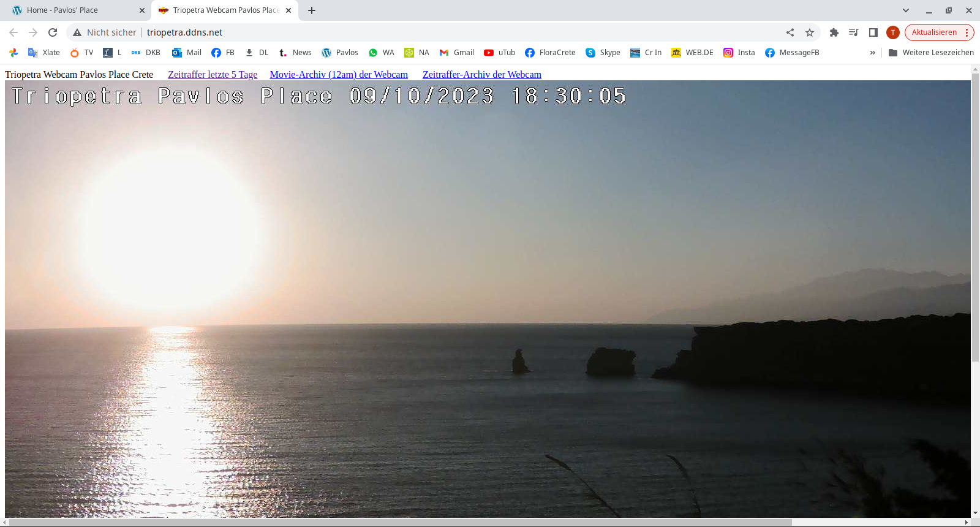980x527 pixels.
Task: Open the Skype bookmark
Action: [x=603, y=53]
